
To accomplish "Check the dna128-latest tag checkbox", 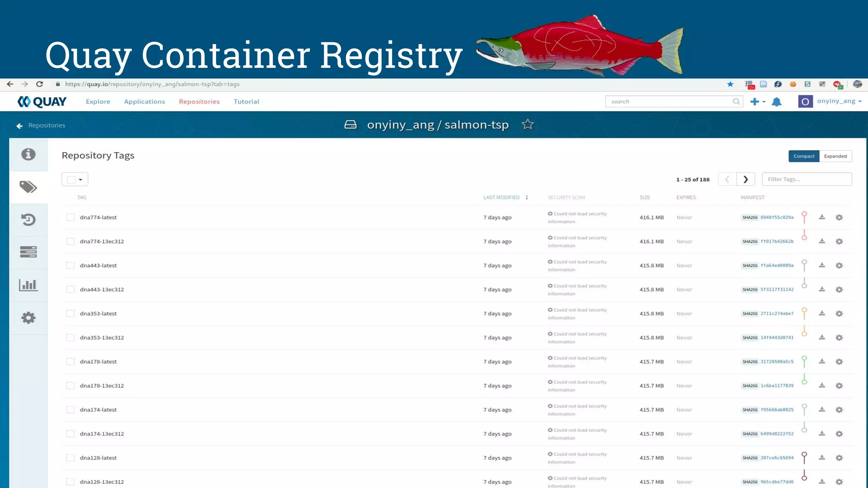I will [70, 458].
